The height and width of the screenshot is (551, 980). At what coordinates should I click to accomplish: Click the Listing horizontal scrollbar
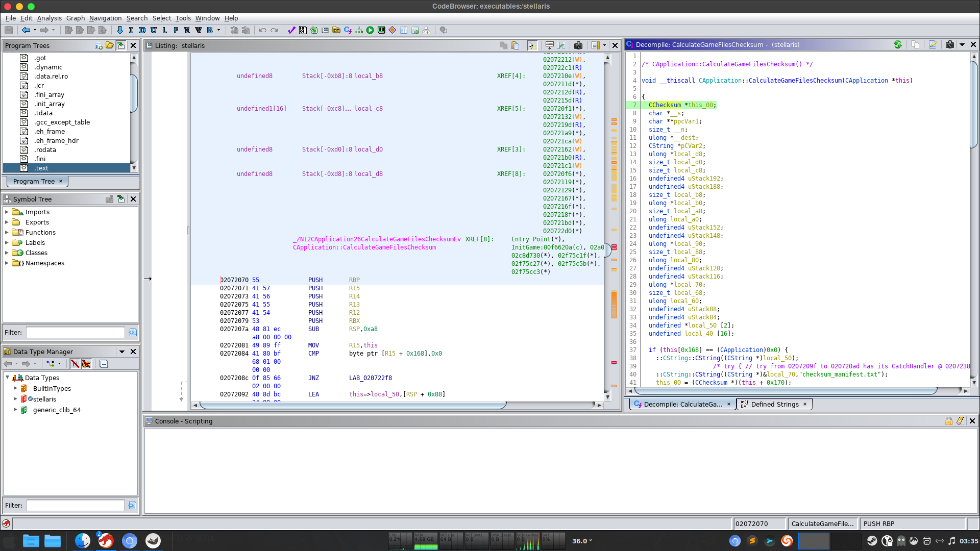352,405
